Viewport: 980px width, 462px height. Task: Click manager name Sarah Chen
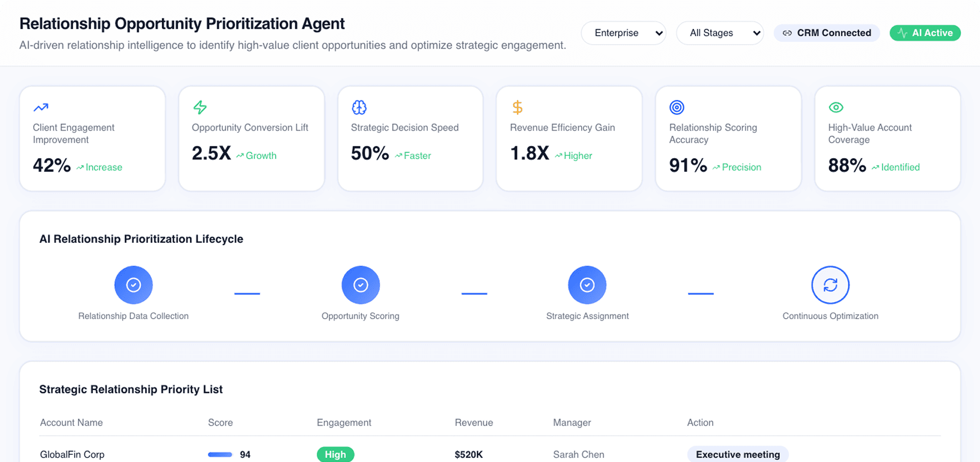click(x=579, y=455)
